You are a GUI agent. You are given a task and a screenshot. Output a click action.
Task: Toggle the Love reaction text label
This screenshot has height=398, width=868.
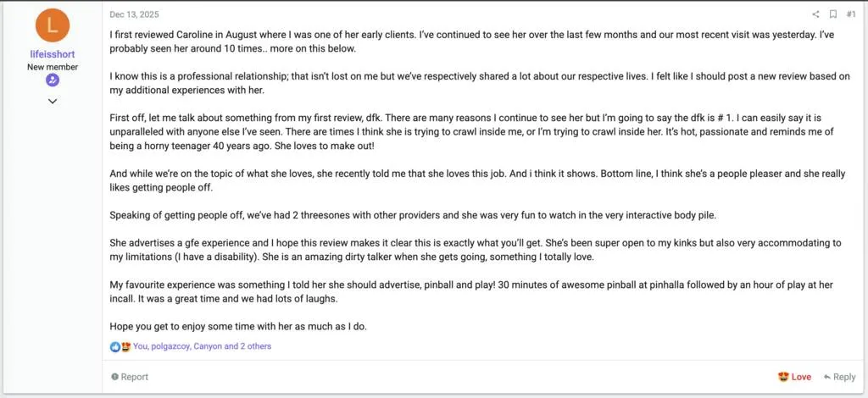point(801,377)
